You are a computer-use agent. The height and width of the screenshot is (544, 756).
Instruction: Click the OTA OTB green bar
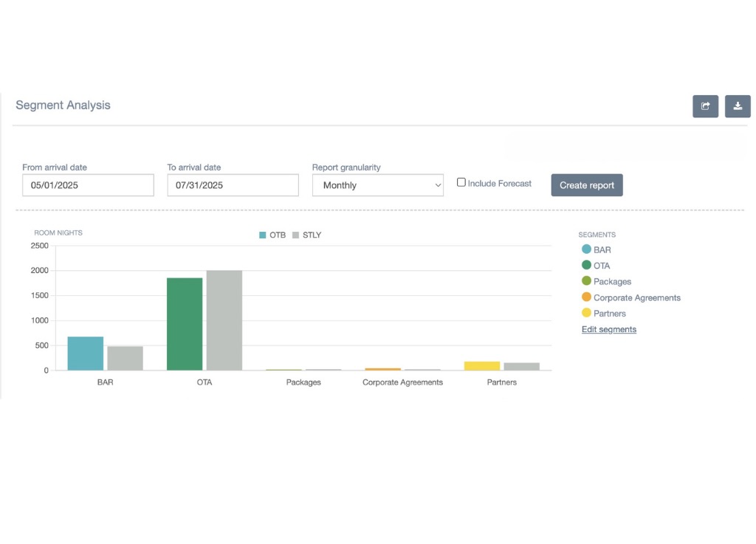pyautogui.click(x=185, y=324)
